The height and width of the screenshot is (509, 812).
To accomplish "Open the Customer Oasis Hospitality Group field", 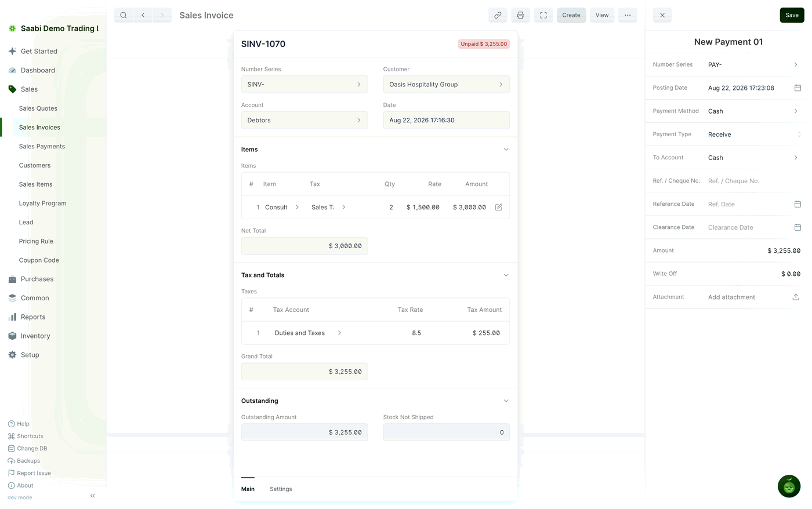I will pyautogui.click(x=447, y=85).
